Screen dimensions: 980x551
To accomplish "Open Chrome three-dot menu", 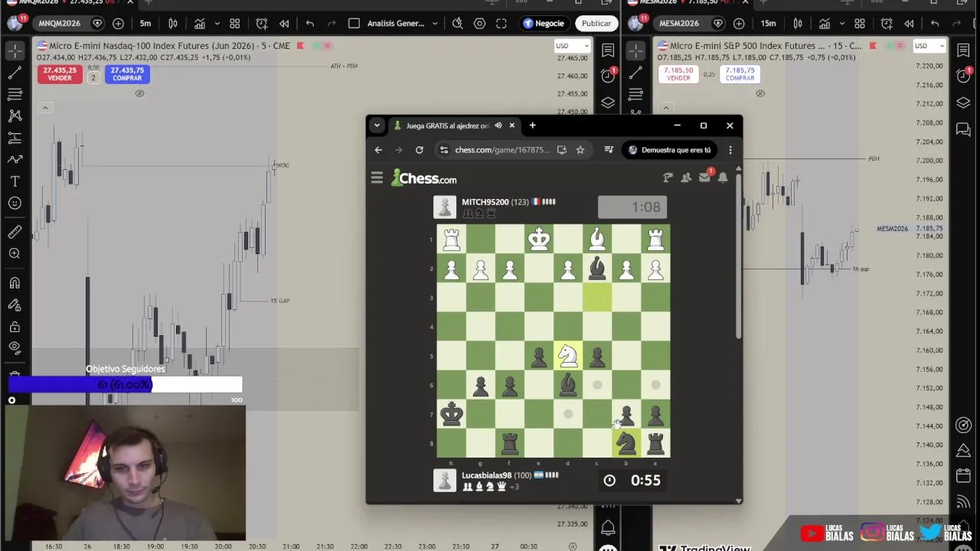I will [730, 150].
